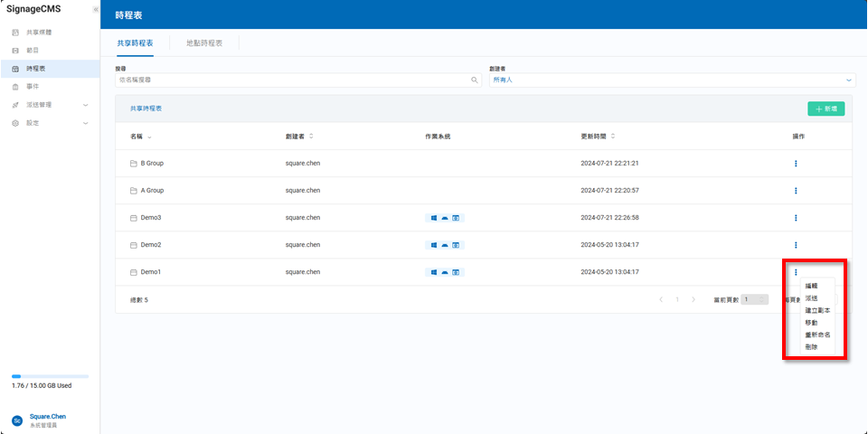Image resolution: width=868 pixels, height=434 pixels.
Task: Click the Windows OS icon on the Demo3 row
Action: (x=434, y=218)
